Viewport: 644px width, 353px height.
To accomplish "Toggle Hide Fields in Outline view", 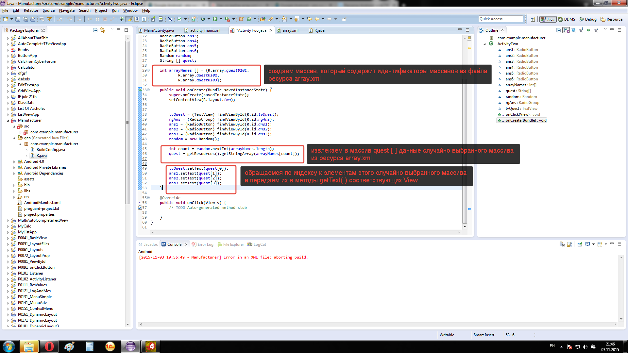I will point(573,30).
